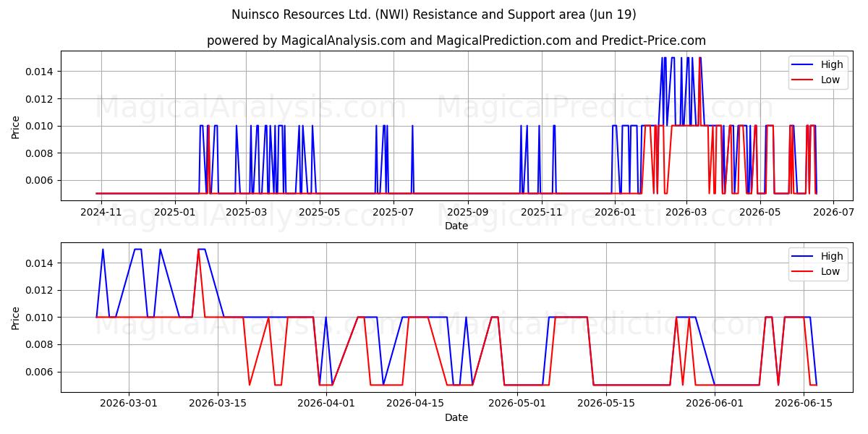Click the 'Date' x-axis label under the bottom chart
This screenshot has width=868, height=434.
point(456,417)
